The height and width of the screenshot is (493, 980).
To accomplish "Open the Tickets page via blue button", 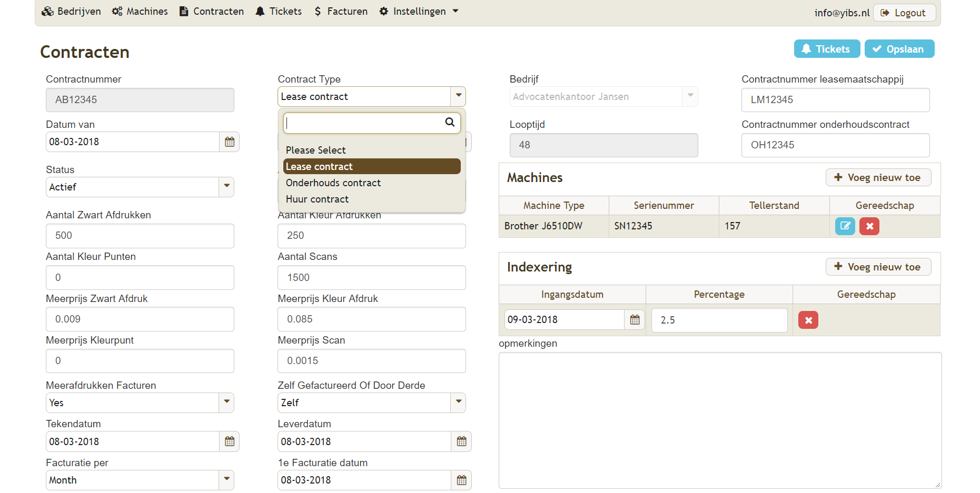I will 827,48.
